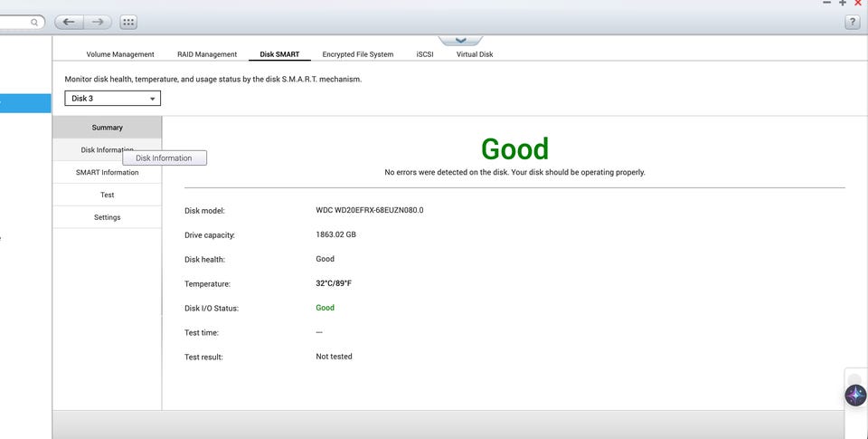Click the Temperature label

click(207, 284)
